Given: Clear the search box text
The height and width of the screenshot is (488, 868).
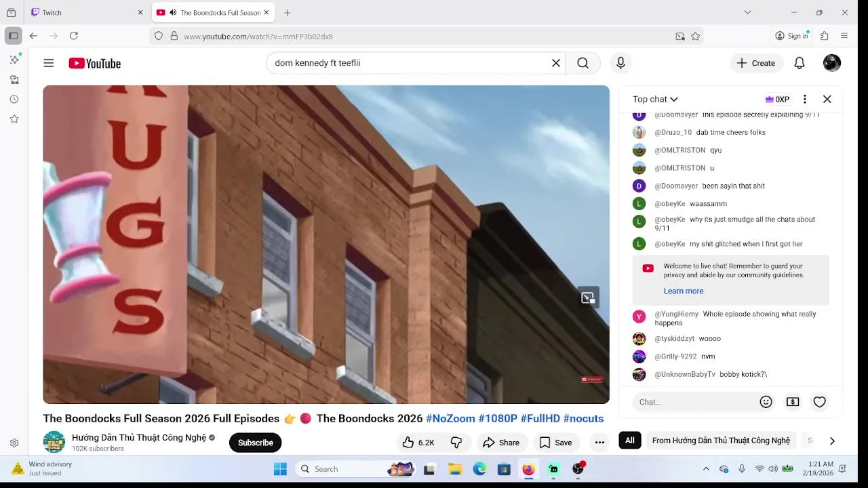Looking at the screenshot, I should point(556,63).
